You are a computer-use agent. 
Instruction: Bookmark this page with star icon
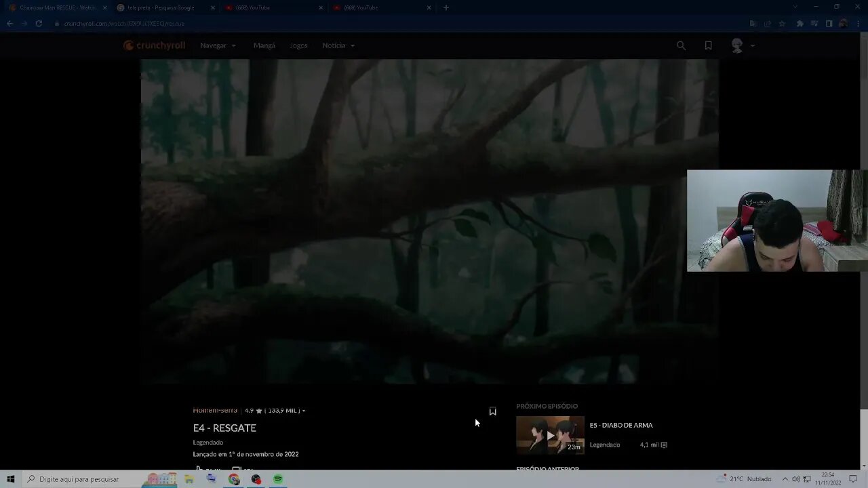click(782, 23)
